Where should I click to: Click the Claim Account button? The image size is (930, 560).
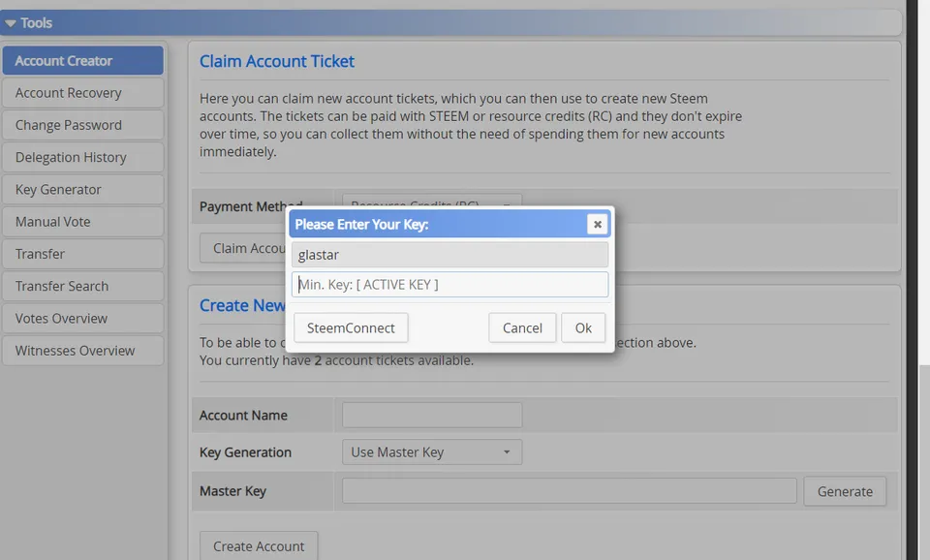point(243,248)
